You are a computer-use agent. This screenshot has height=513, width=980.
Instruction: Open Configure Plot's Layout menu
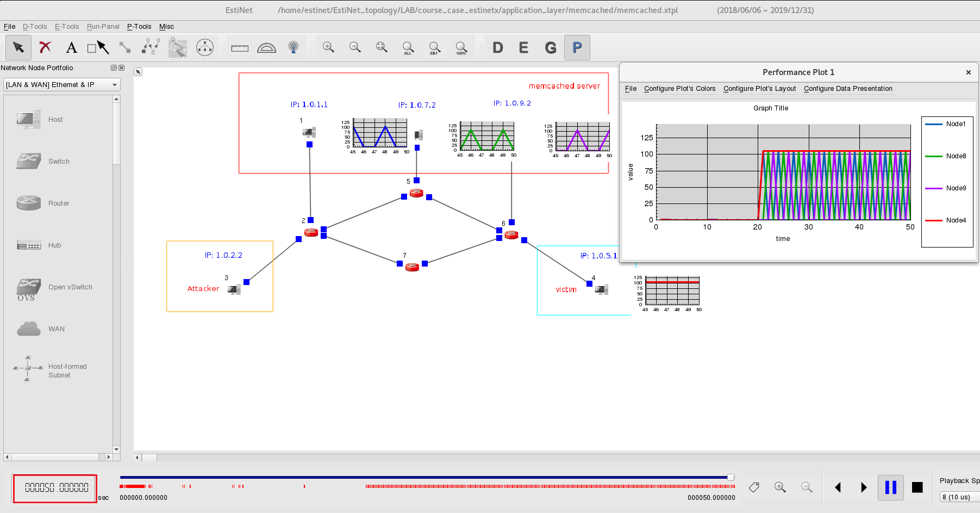click(x=759, y=89)
